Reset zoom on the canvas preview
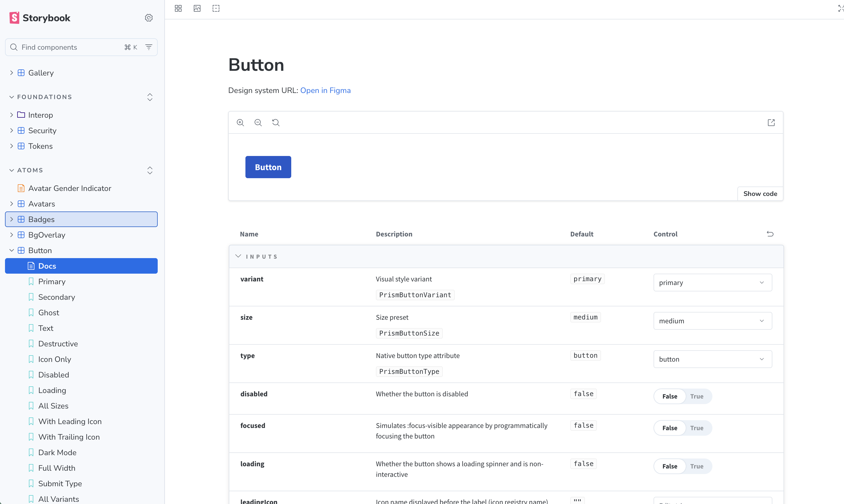 pyautogui.click(x=276, y=123)
